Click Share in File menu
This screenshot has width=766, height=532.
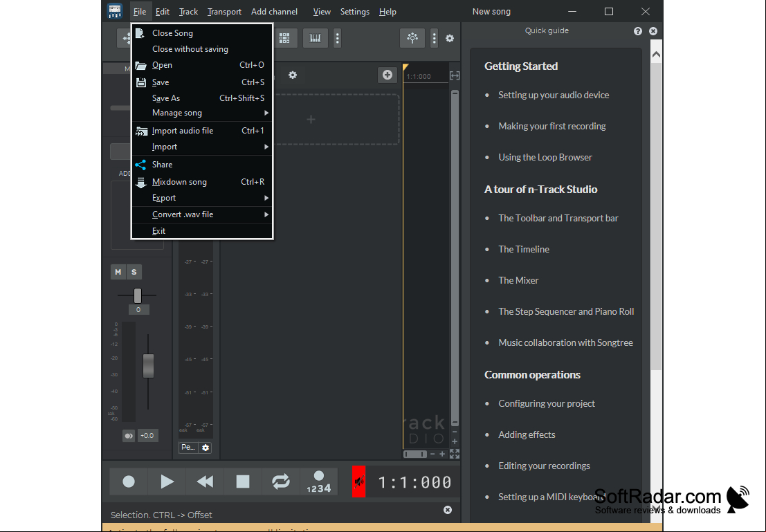pos(202,165)
